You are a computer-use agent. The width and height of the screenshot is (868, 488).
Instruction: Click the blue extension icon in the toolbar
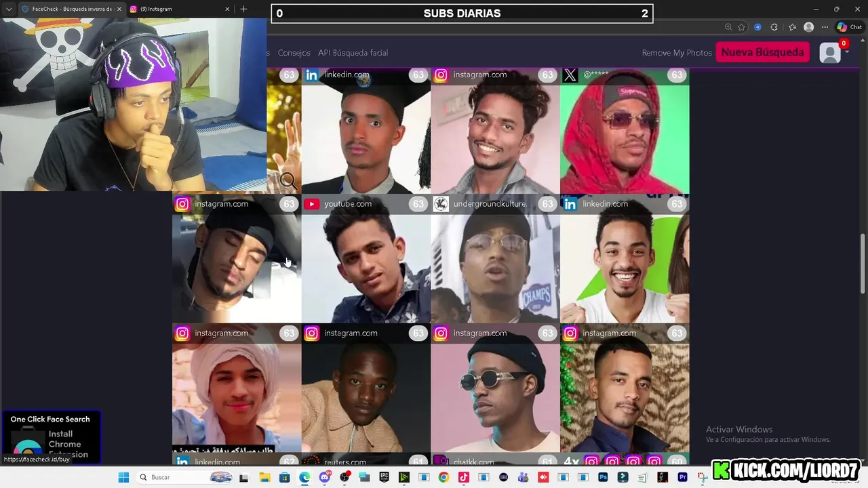757,27
